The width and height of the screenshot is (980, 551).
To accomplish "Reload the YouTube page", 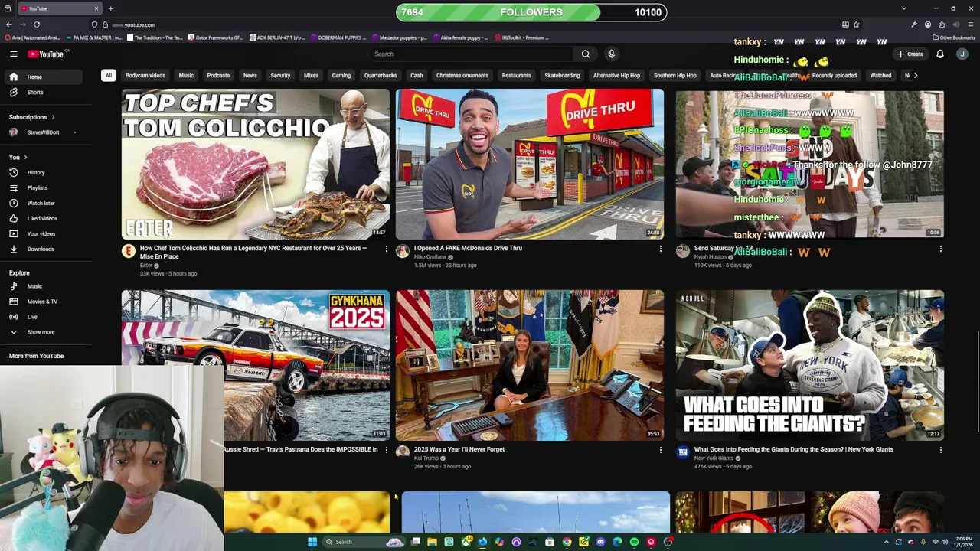I will tap(36, 24).
